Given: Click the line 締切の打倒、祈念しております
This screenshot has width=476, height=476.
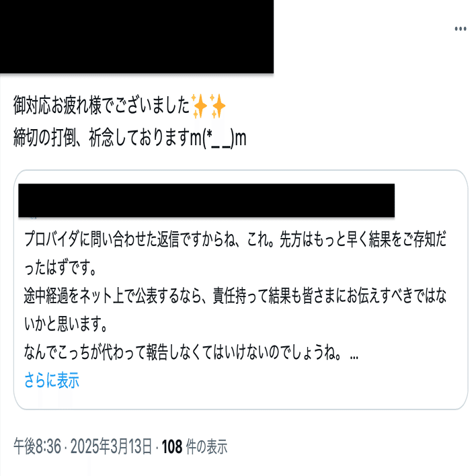Looking at the screenshot, I should click(102, 138).
